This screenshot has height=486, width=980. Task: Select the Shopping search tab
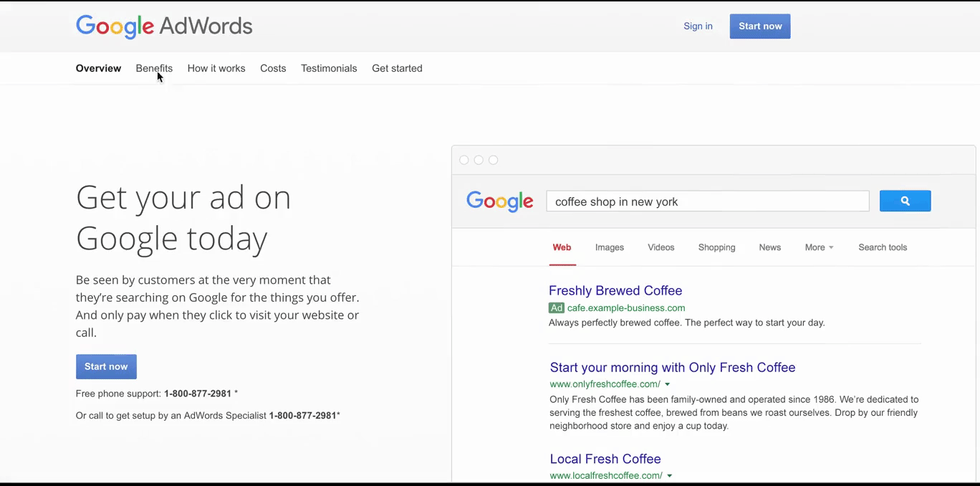[x=717, y=247]
